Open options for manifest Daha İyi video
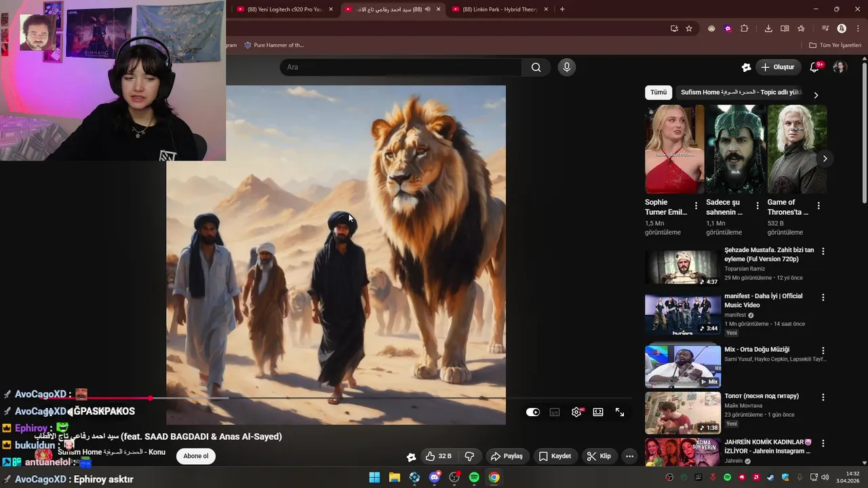The width and height of the screenshot is (868, 488). coord(823,298)
